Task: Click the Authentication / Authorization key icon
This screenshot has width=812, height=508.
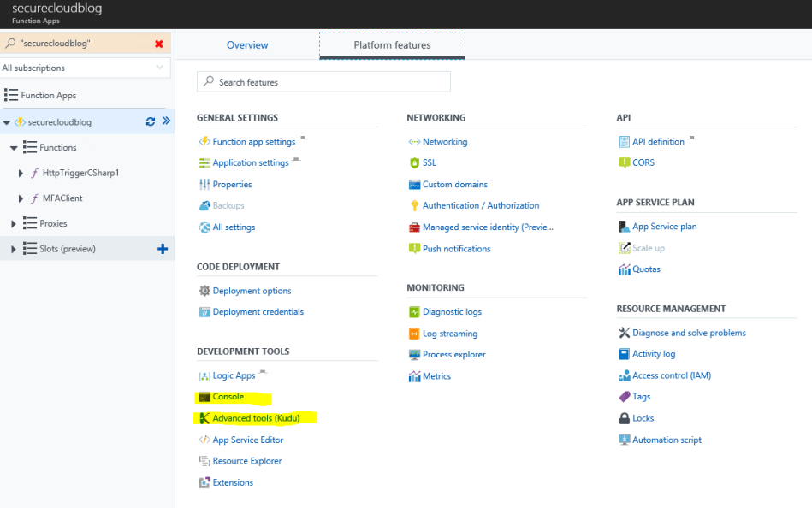Action: click(414, 205)
